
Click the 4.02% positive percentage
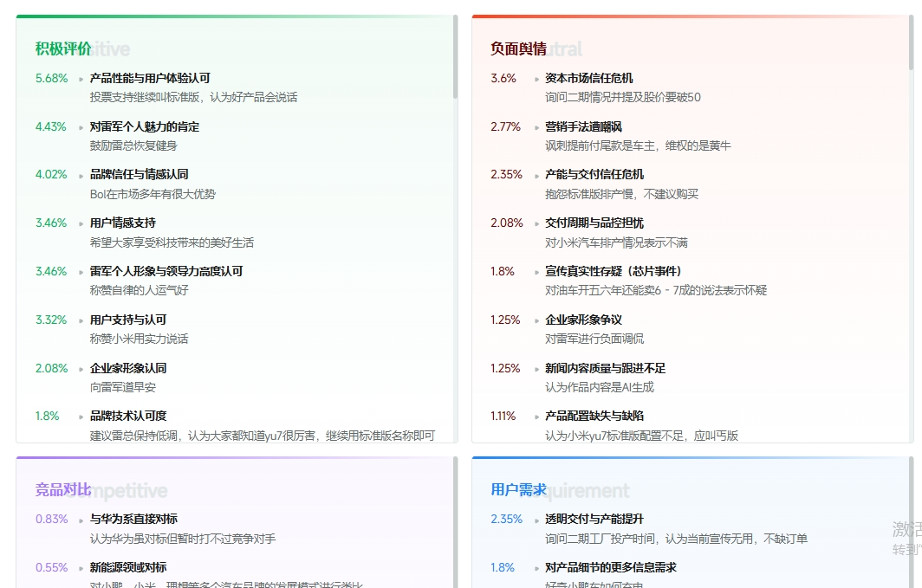point(52,174)
